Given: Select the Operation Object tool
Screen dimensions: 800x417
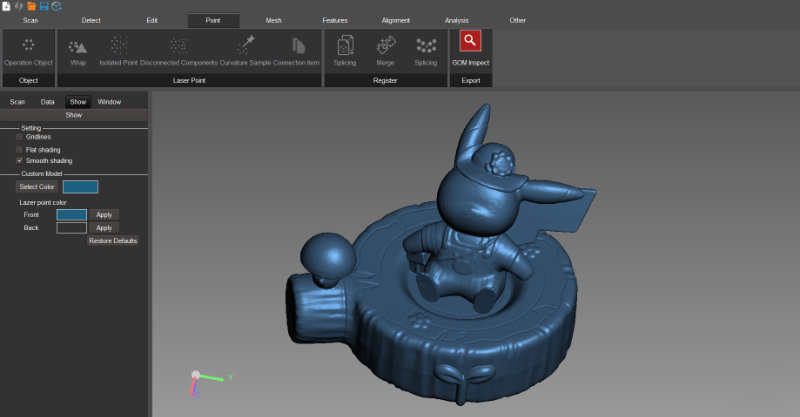Looking at the screenshot, I should pyautogui.click(x=29, y=52).
